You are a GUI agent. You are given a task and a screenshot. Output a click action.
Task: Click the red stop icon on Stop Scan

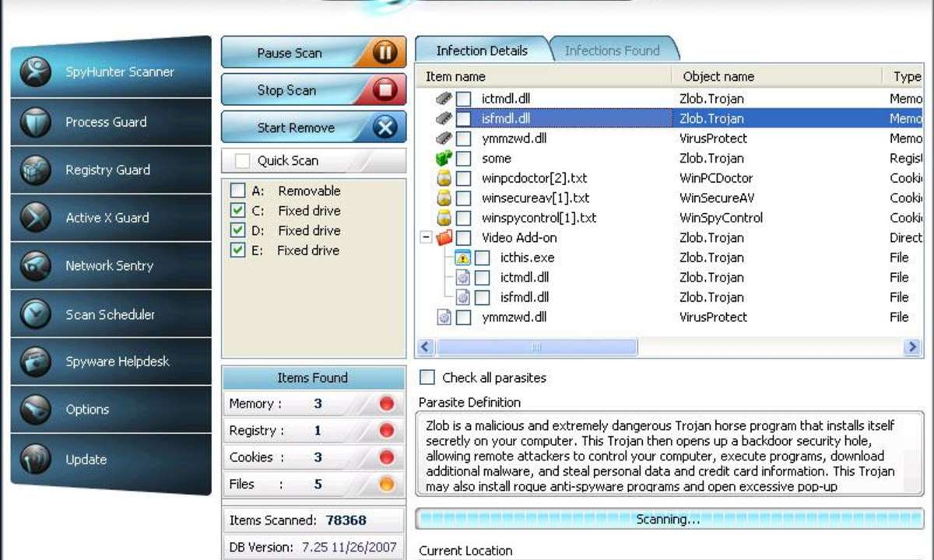pos(384,90)
